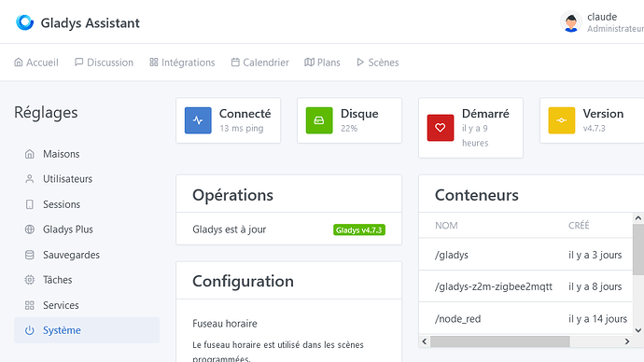Click the 'il y a 3 jours' cell

click(x=595, y=255)
